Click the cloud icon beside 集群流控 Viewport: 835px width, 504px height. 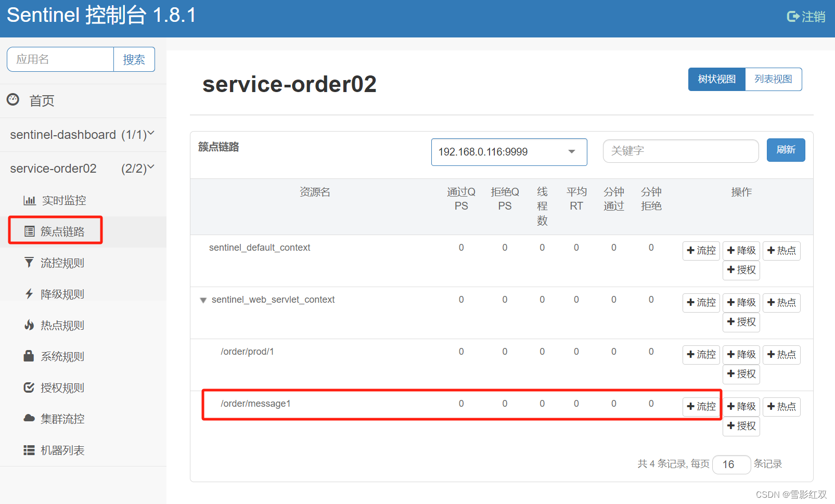point(29,418)
